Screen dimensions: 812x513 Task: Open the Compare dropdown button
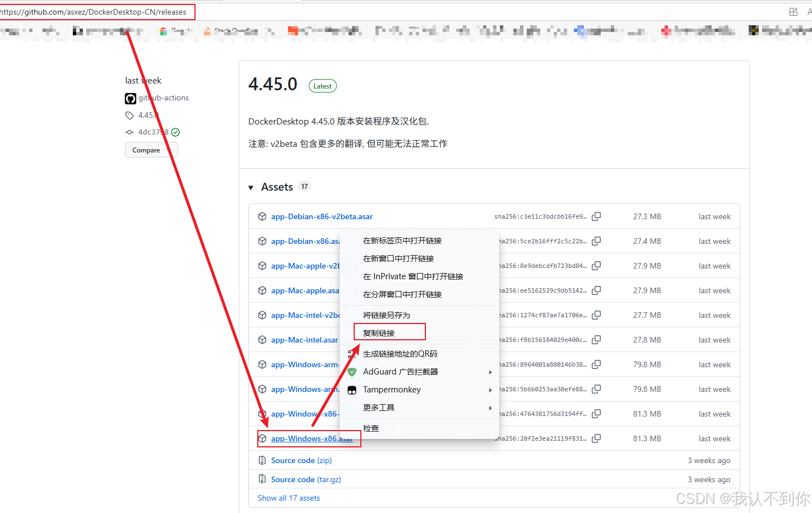point(151,150)
